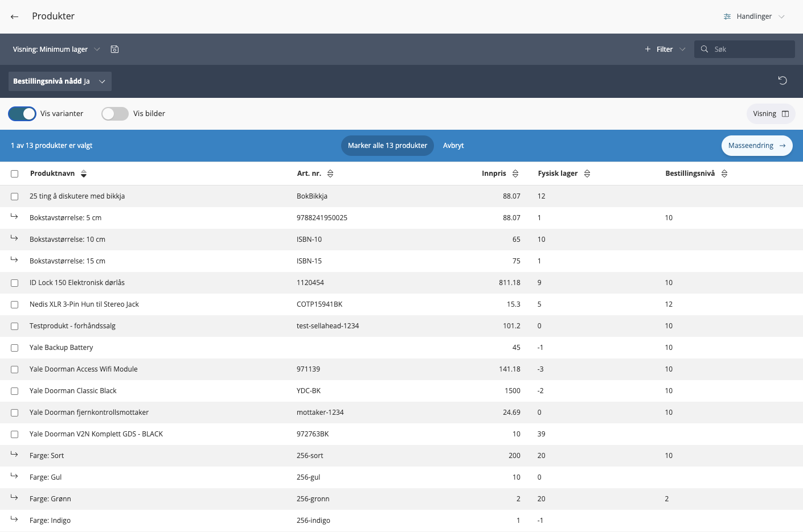803x532 pixels.
Task: Click article number 9788241950025
Action: [x=322, y=218]
